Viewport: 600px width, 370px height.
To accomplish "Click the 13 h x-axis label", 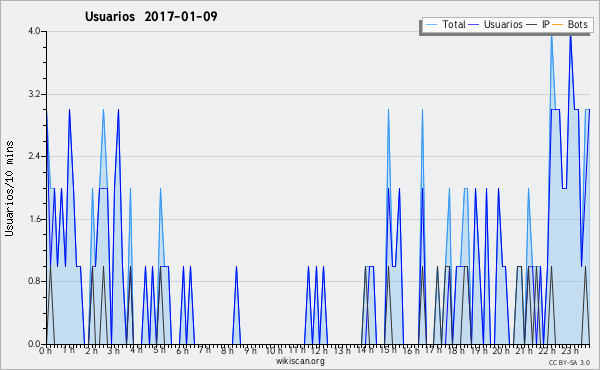I will click(x=342, y=351).
